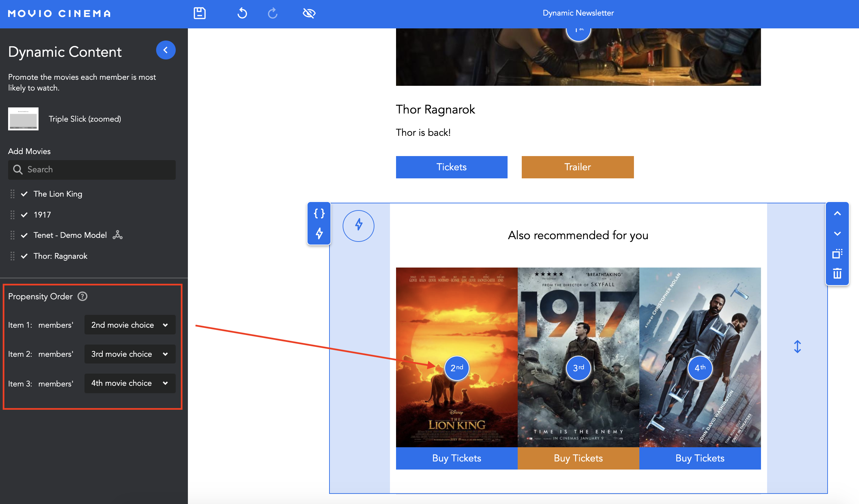The width and height of the screenshot is (859, 504).
Task: Select The Lion King poster
Action: click(457, 357)
